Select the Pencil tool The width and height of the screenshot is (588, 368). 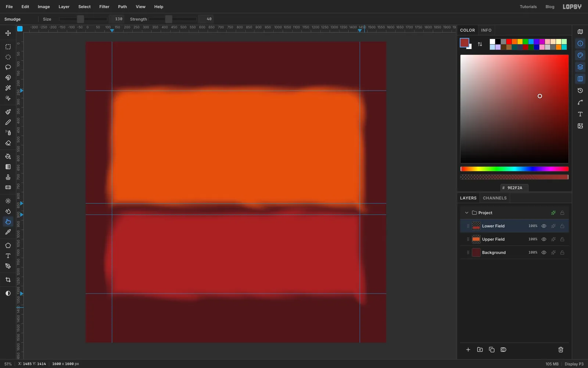point(8,122)
